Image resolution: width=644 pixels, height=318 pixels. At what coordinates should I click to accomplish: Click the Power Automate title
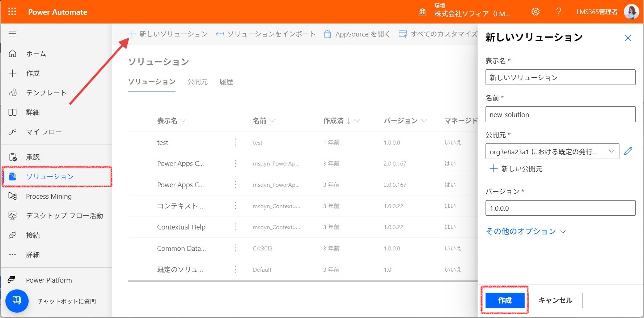[58, 12]
